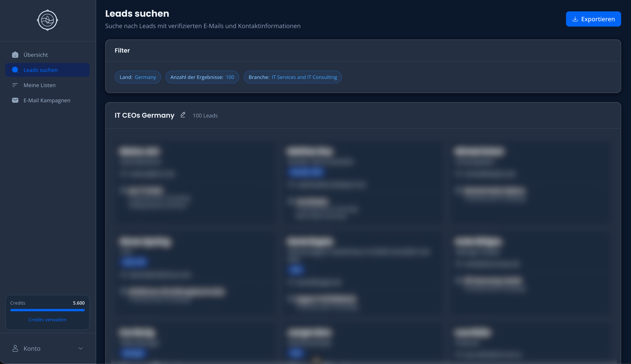
Task: Expand the Konto chevron
Action: tap(81, 348)
